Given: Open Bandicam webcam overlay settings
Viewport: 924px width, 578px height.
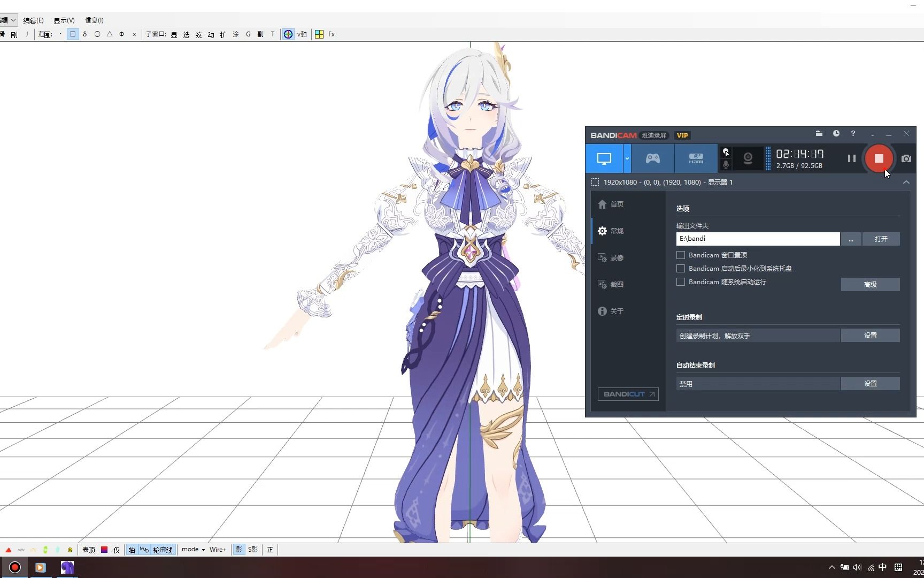Looking at the screenshot, I should coord(748,158).
